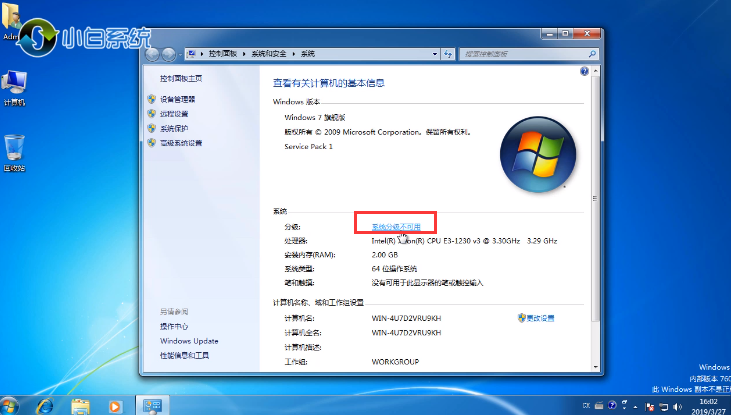Open the Action Center flag tray icon
This screenshot has height=415, width=731.
coord(650,407)
